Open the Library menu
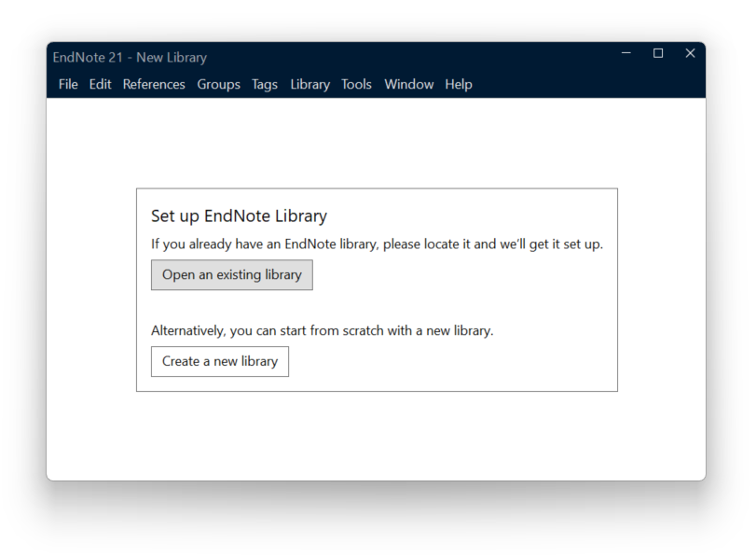This screenshot has height=557, width=756. 309,84
